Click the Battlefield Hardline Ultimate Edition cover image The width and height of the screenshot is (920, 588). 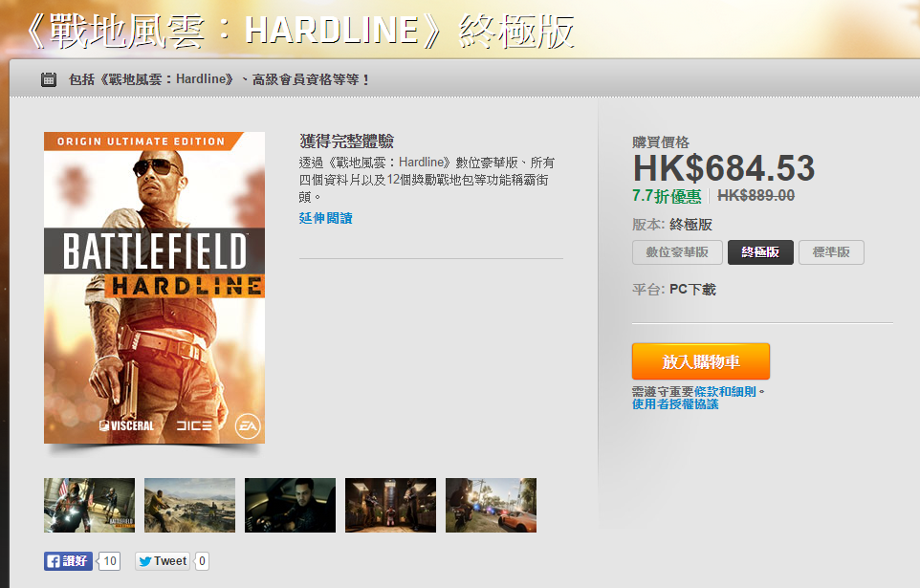(x=154, y=288)
